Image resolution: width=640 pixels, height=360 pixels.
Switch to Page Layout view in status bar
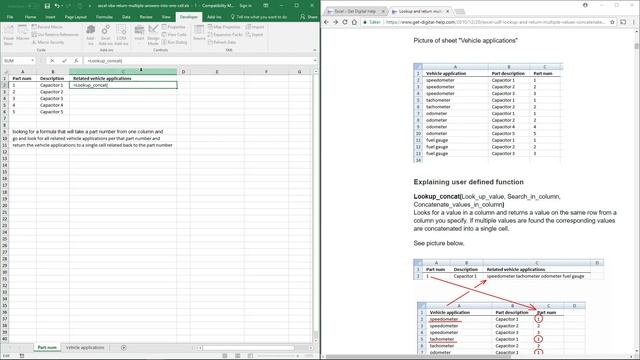coord(238,356)
